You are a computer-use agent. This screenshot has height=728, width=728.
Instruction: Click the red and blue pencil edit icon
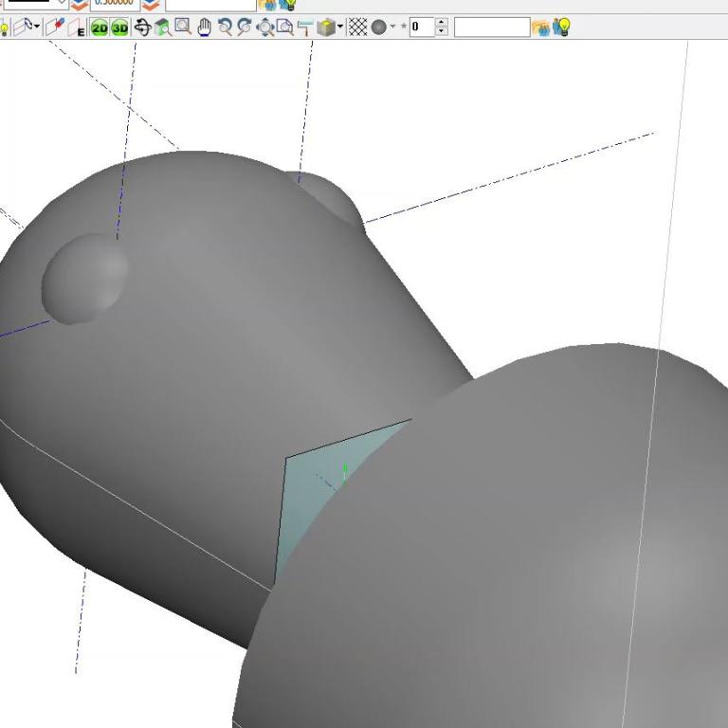[53, 27]
